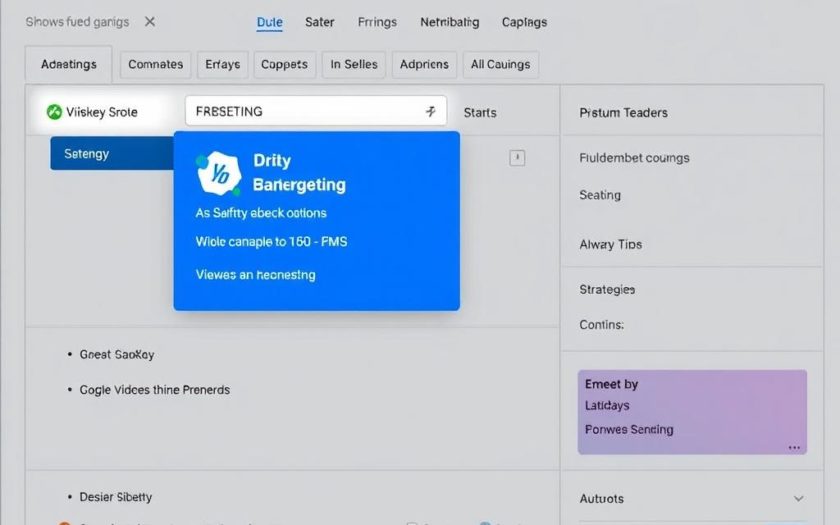Open Alway Tips in right sidebar

click(610, 244)
